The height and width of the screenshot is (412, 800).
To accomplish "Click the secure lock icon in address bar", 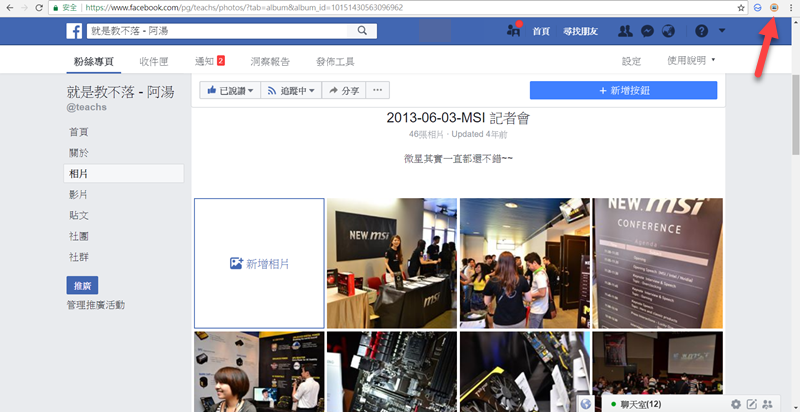I will pos(56,8).
